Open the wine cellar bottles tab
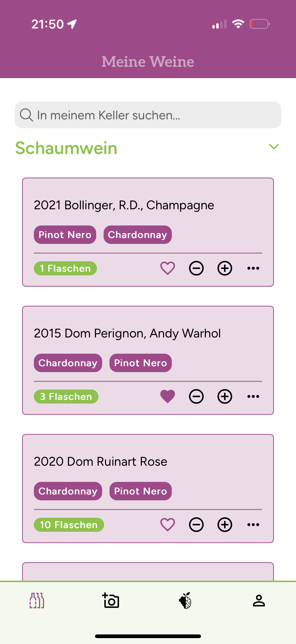The height and width of the screenshot is (644, 296). pyautogui.click(x=37, y=601)
